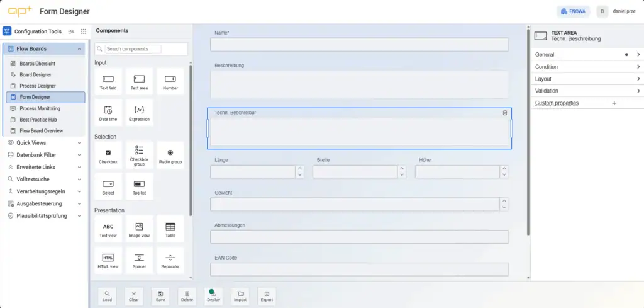The width and height of the screenshot is (644, 308).
Task: Add a Tag list component
Action: [139, 186]
